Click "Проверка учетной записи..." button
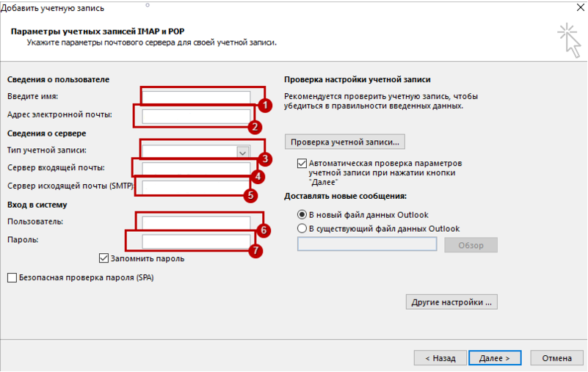This screenshot has width=588, height=372. 344,142
